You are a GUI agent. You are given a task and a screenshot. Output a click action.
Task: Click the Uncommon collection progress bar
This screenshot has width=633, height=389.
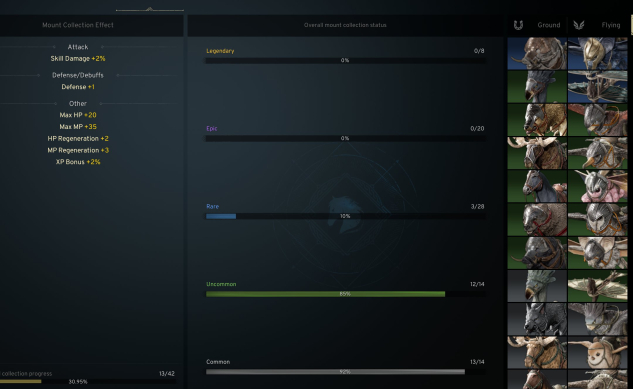click(346, 294)
